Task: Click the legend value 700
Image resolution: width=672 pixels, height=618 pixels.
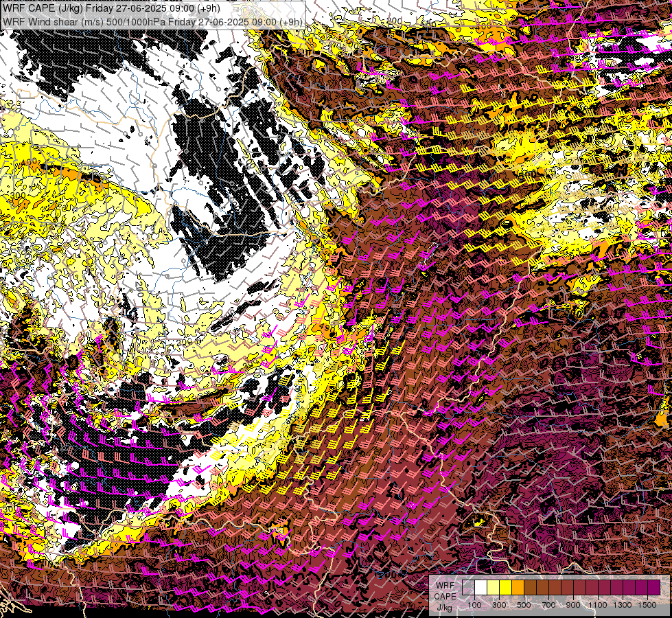Action: click(x=548, y=605)
